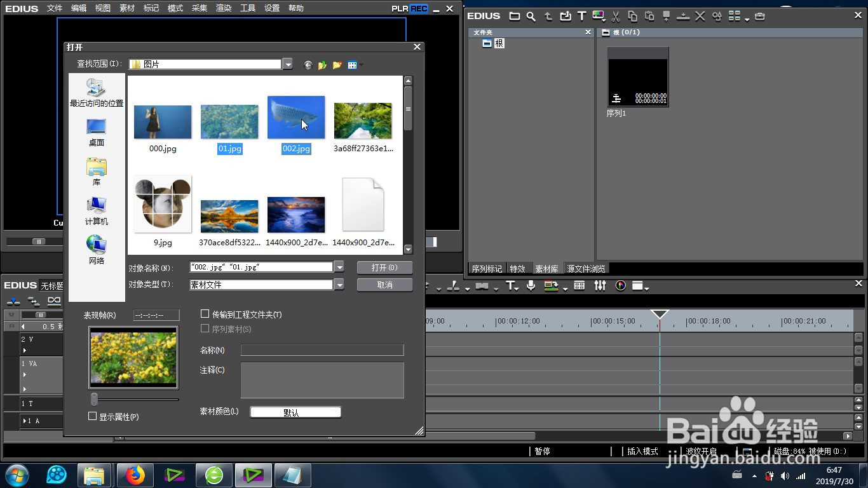Click the 取消 button
The width and height of the screenshot is (868, 488).
[384, 285]
